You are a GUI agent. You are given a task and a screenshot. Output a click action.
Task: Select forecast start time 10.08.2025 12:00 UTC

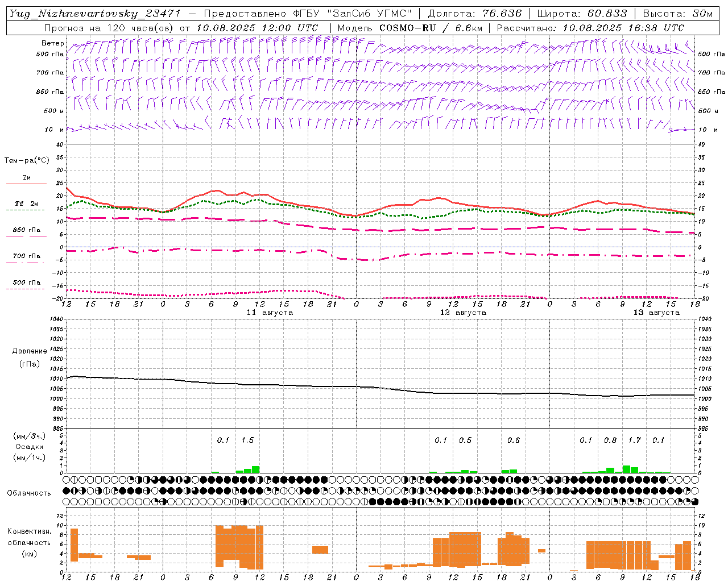[257, 28]
